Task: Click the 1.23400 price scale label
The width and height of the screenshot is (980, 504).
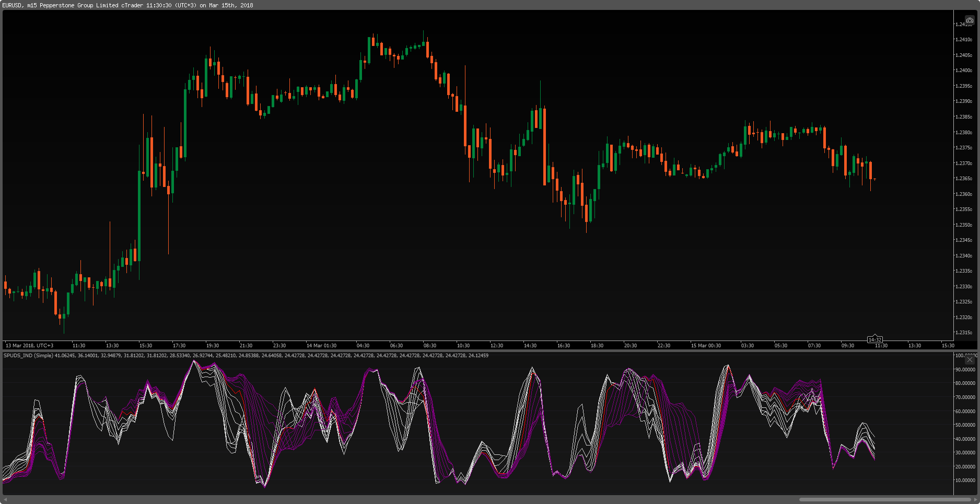Action: click(964, 256)
